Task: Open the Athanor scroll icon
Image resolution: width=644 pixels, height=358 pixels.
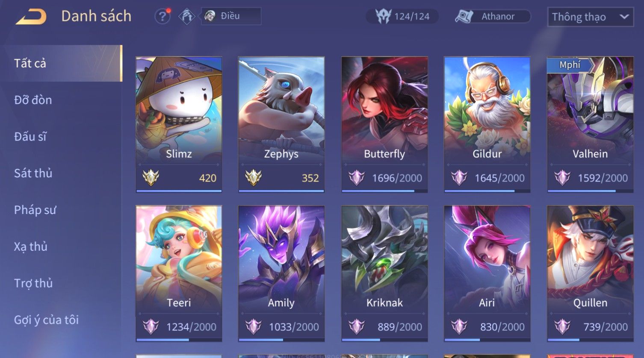Action: [x=464, y=16]
